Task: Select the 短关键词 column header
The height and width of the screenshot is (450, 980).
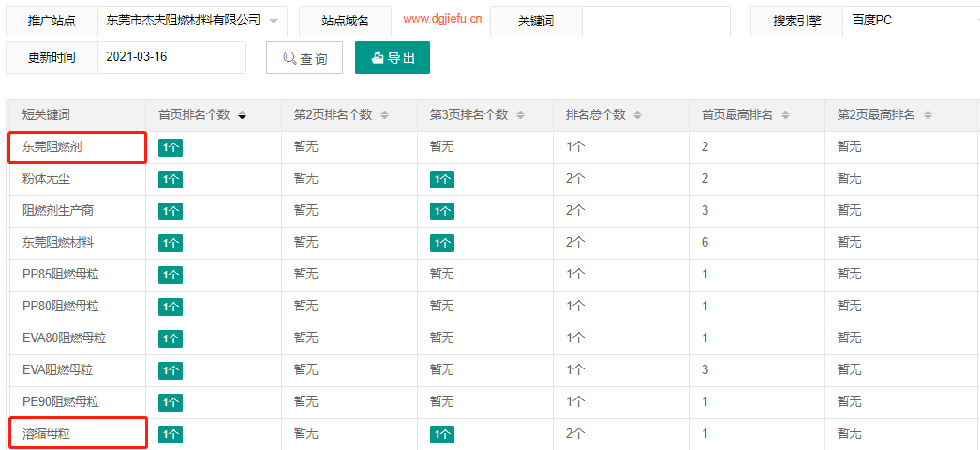Action: click(x=46, y=115)
